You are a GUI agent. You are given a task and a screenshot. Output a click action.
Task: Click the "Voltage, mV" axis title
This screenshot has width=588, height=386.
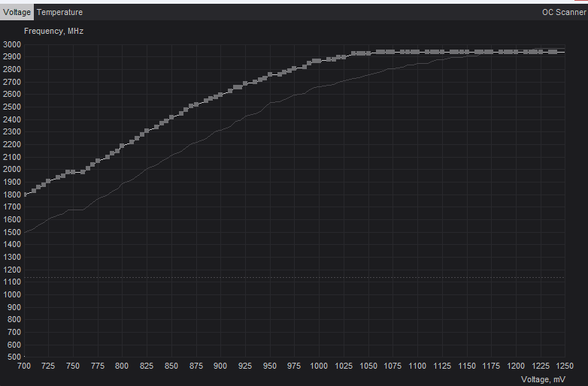click(543, 379)
